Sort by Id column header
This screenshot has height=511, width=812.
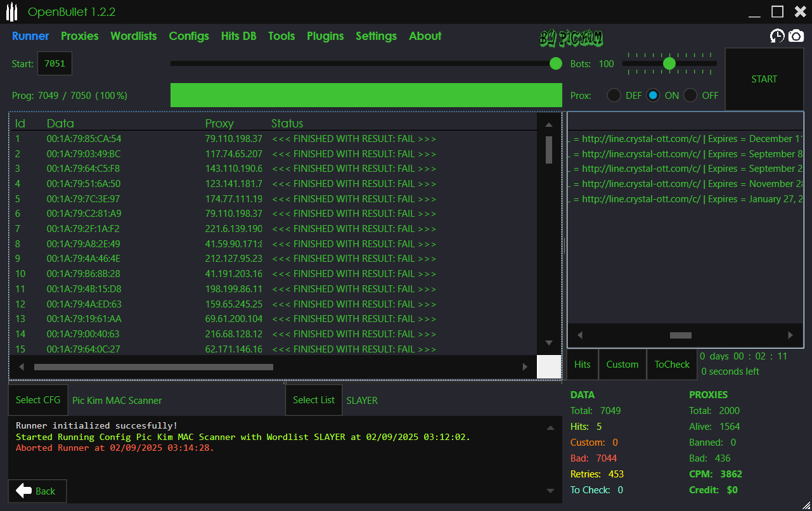pos(20,124)
